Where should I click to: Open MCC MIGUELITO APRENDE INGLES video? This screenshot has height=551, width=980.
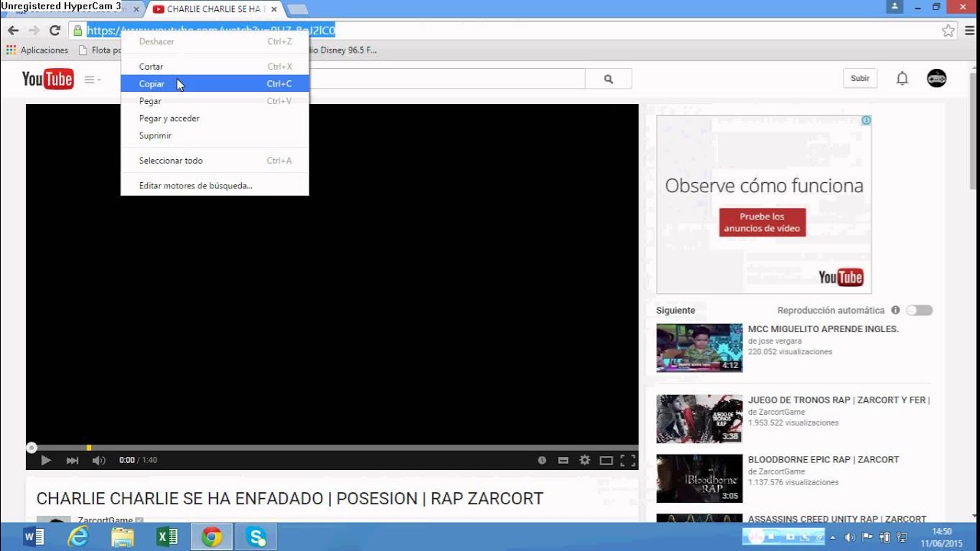click(823, 329)
